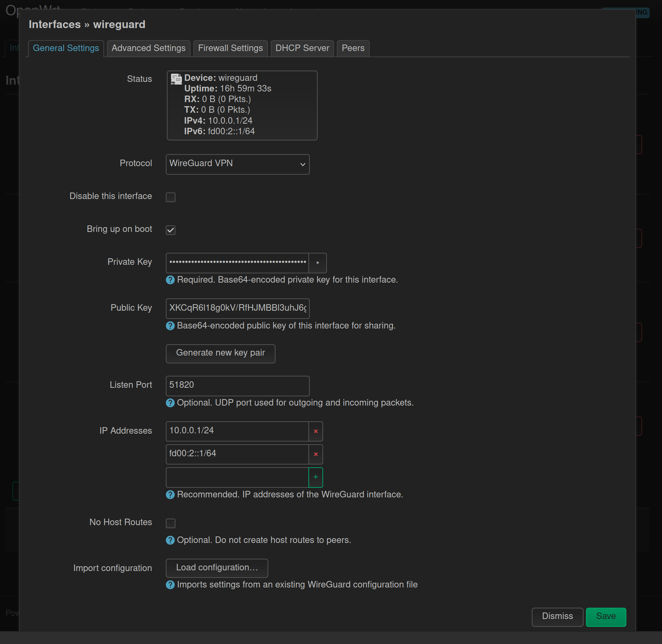Open the Advanced Settings tab
The width and height of the screenshot is (662, 644).
click(148, 48)
